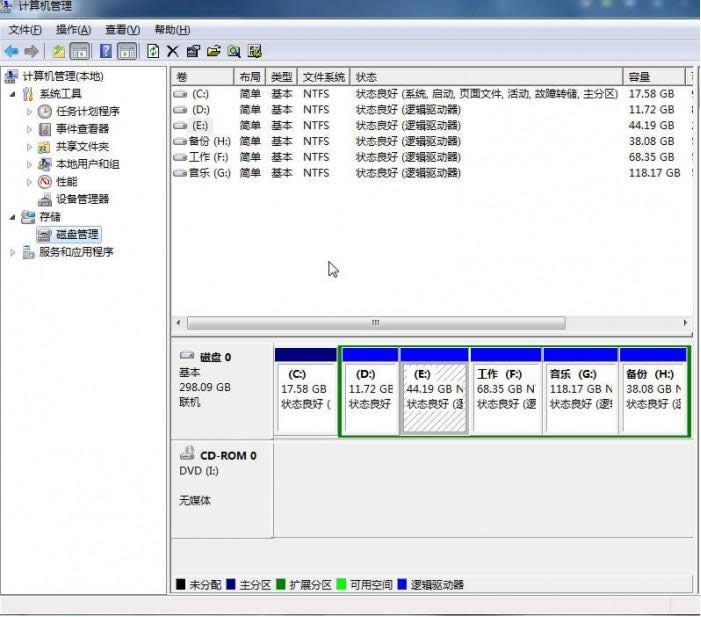Expand the 任务计划程序 tree node
This screenshot has height=617, width=701.
pyautogui.click(x=30, y=112)
